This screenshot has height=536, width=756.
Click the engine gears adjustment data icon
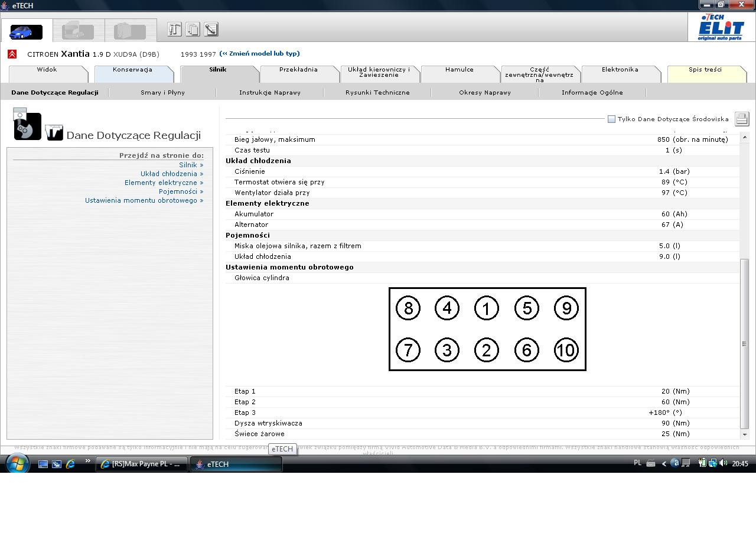tap(27, 125)
